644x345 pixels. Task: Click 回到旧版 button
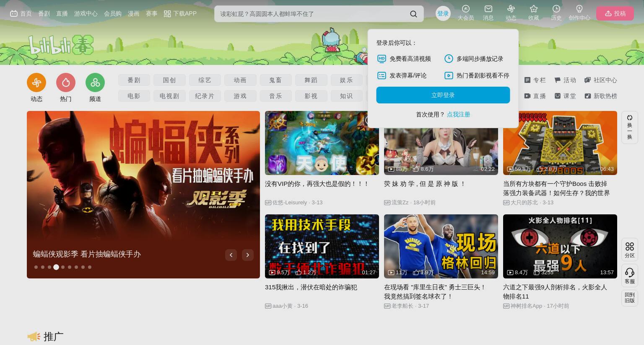point(629,298)
